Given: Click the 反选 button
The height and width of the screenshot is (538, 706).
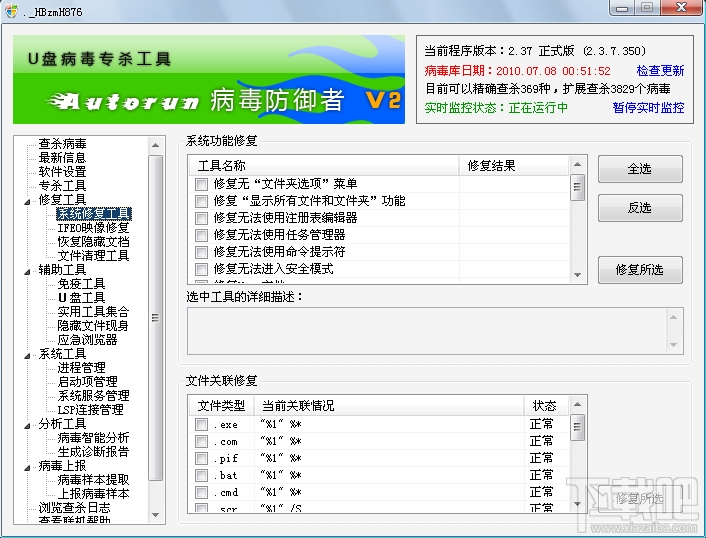Looking at the screenshot, I should (640, 208).
